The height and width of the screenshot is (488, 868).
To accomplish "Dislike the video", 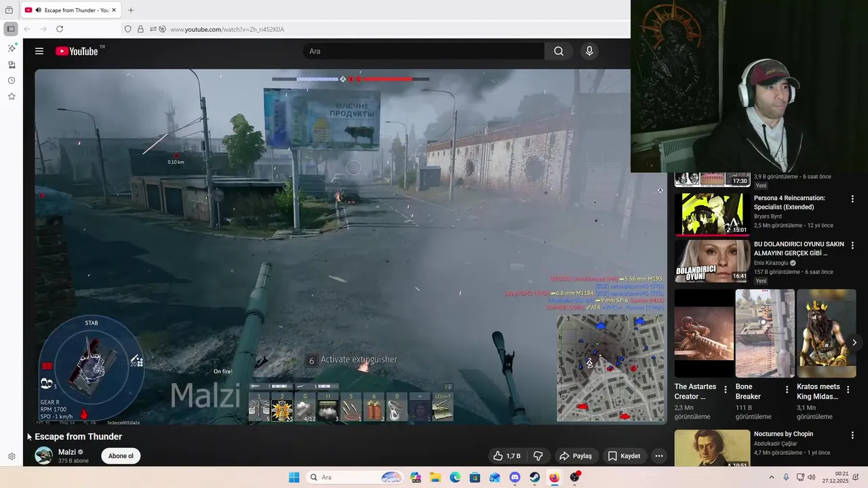I will [538, 456].
